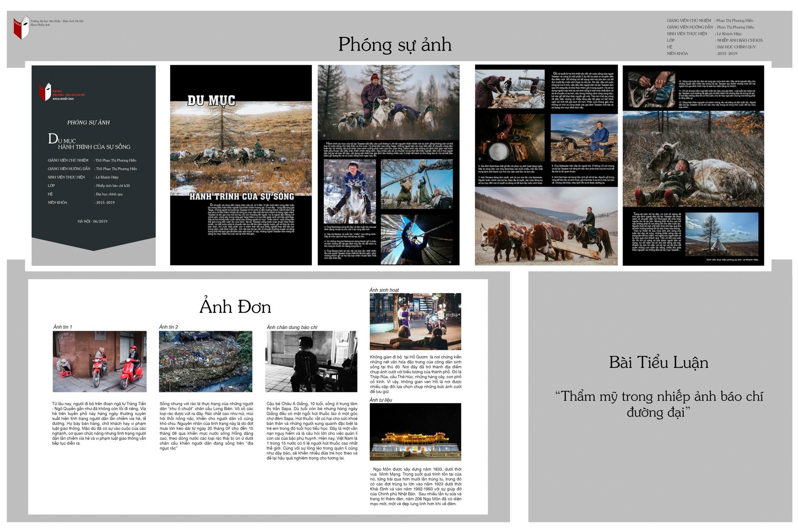Image resolution: width=798 pixels, height=532 pixels.
Task: Click the red logo on the dark cover page
Action: [45, 92]
